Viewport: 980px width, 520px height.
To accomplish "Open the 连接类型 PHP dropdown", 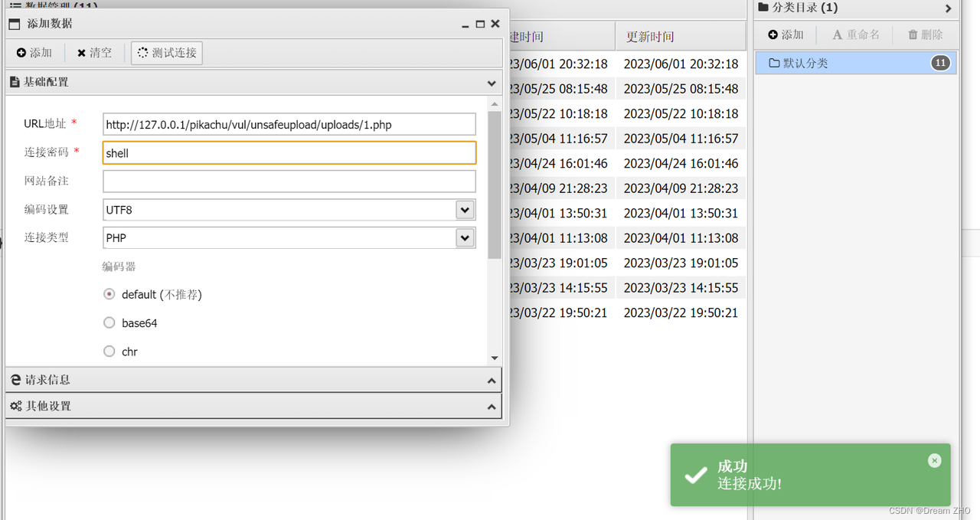I will (465, 238).
